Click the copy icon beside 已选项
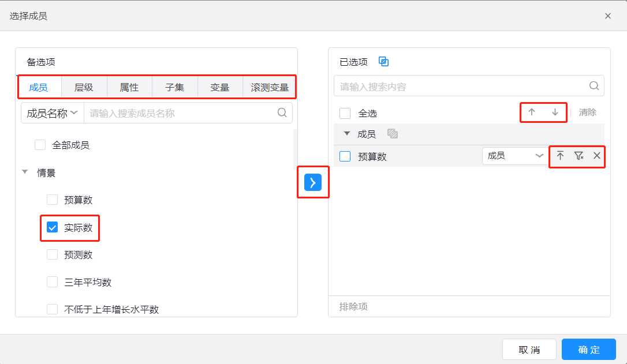 point(383,62)
